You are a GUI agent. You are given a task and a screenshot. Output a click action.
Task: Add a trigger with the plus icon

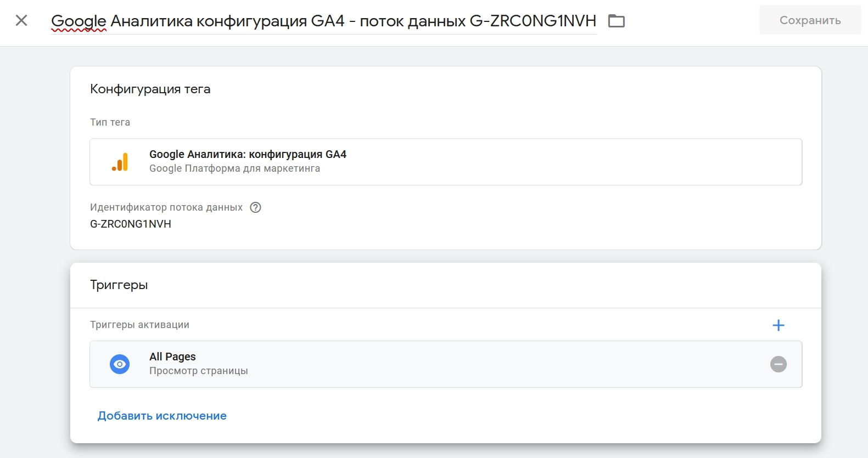click(778, 325)
